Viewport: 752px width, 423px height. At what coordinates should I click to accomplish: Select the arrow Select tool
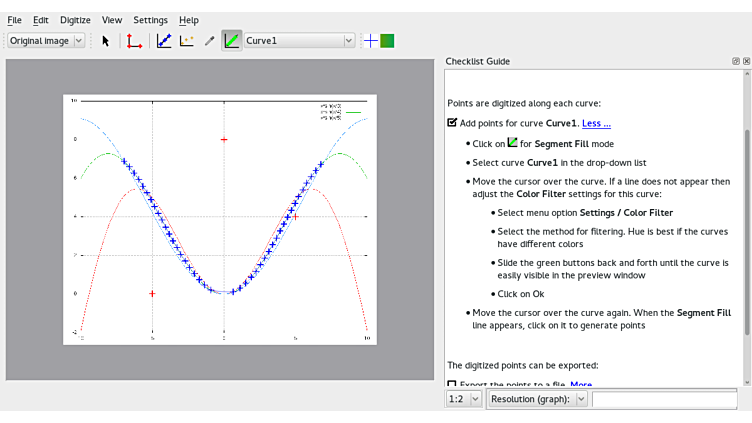(x=106, y=41)
